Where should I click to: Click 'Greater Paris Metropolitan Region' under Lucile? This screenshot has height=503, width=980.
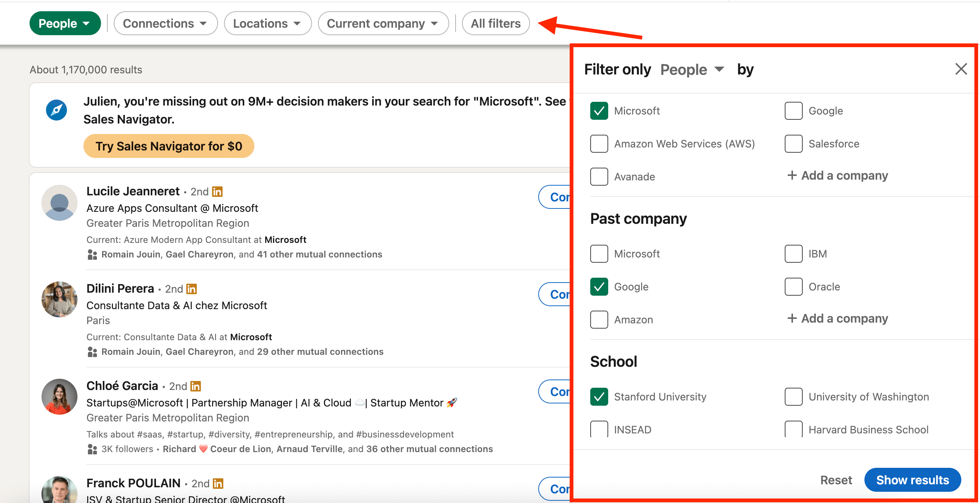pos(168,223)
